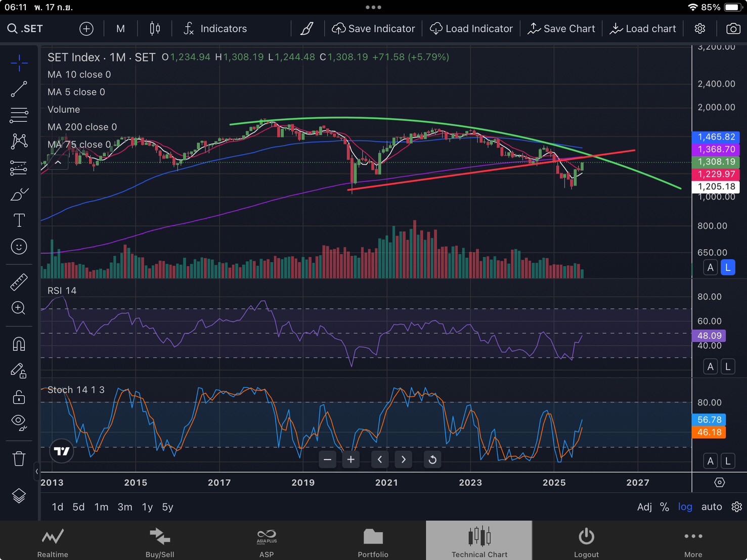This screenshot has width=747, height=560.
Task: Click Save Indicator
Action: pos(373,29)
